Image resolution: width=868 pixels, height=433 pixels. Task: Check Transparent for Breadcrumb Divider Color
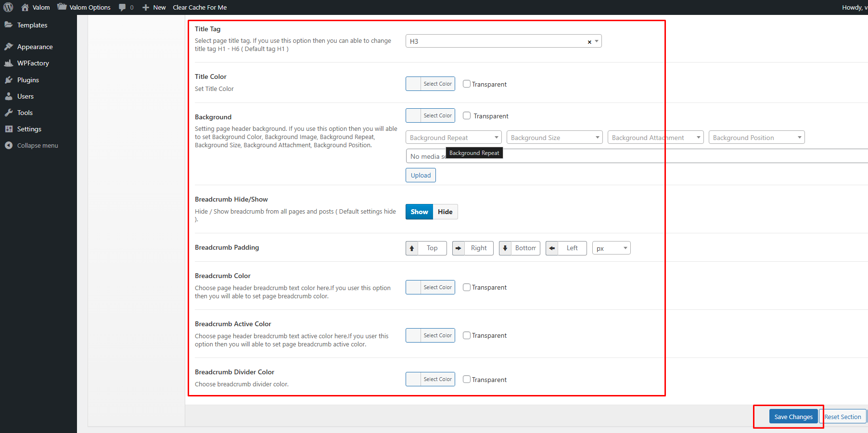[x=467, y=379]
